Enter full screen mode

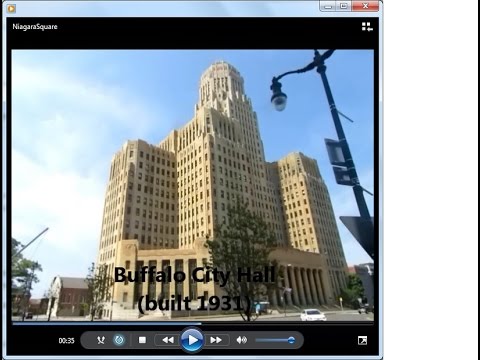[x=362, y=340]
